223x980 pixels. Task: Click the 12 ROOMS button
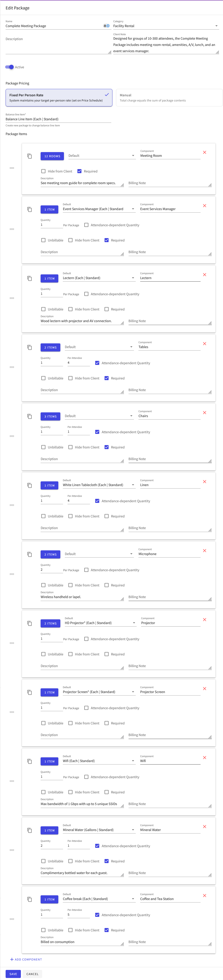coord(52,156)
